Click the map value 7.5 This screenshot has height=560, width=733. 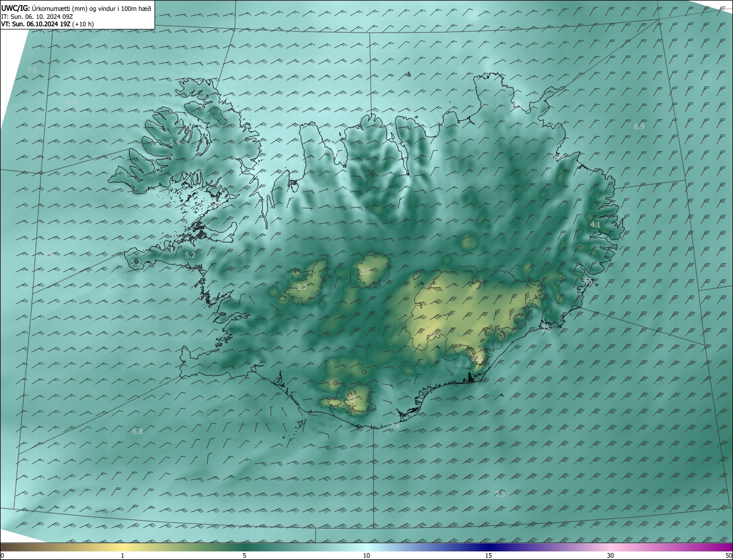click(x=500, y=494)
